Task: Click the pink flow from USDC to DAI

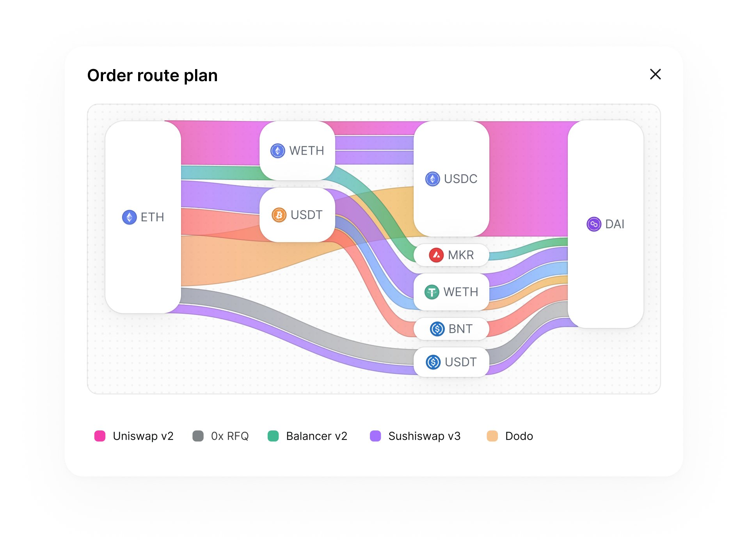Action: [529, 180]
